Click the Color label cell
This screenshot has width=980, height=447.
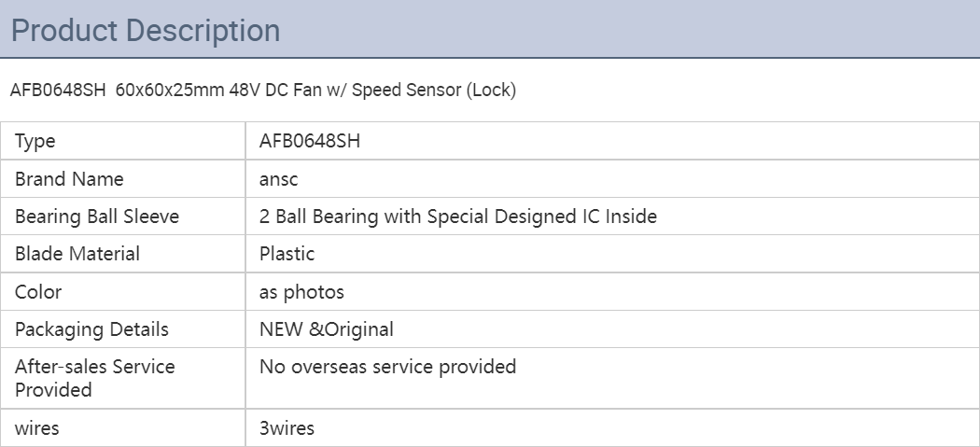(x=123, y=291)
